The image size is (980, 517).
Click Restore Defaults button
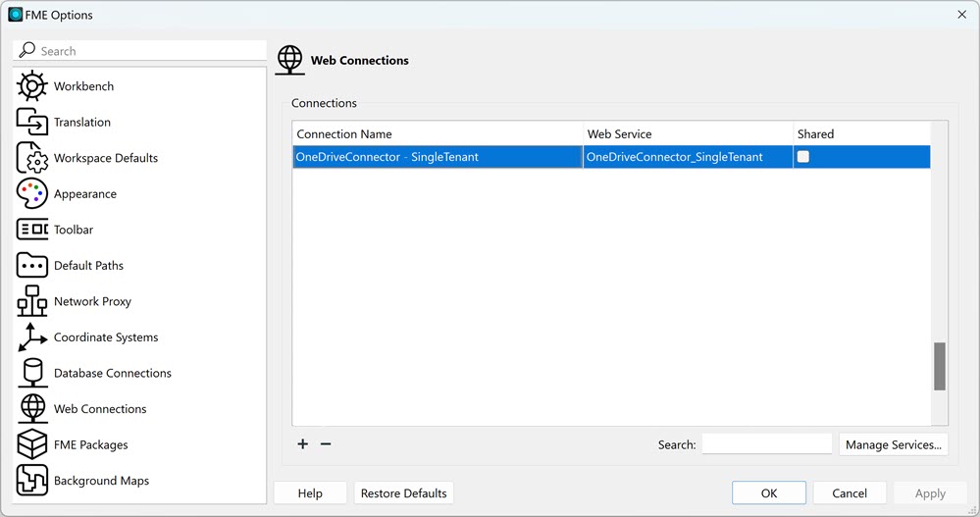point(404,493)
